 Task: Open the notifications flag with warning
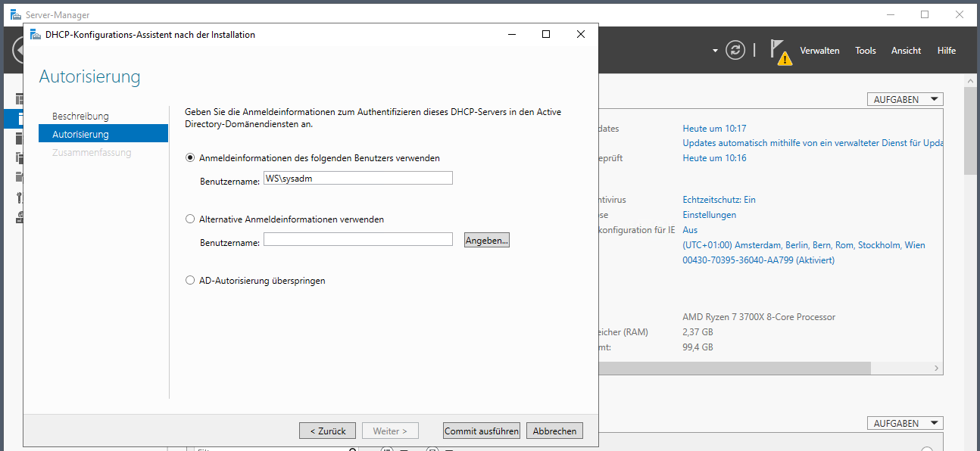(x=780, y=51)
